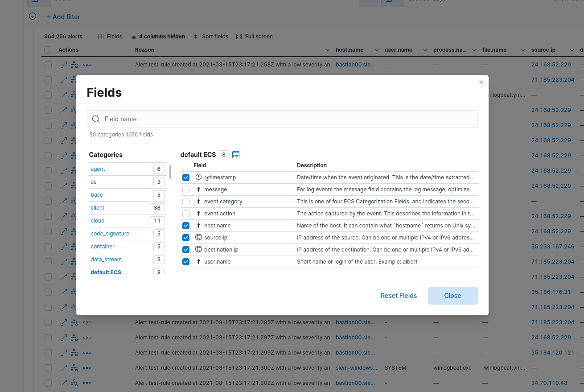This screenshot has width=584, height=392.
Task: Open the Fields browser in the toolbar
Action: pyautogui.click(x=110, y=37)
